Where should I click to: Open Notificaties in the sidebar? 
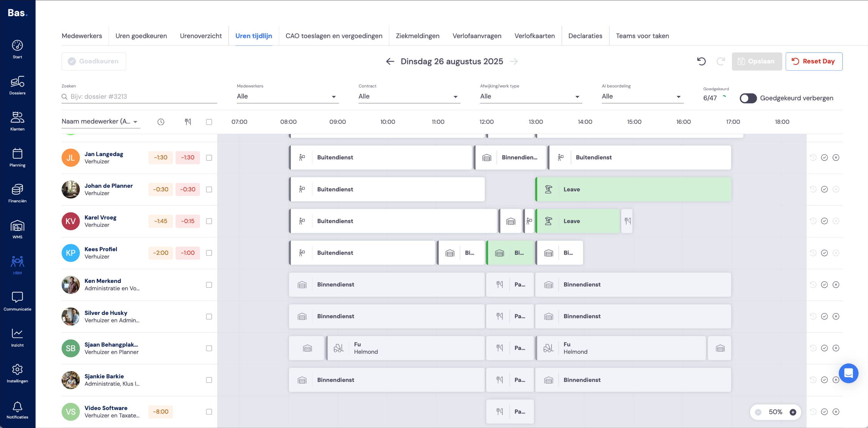coord(17,410)
